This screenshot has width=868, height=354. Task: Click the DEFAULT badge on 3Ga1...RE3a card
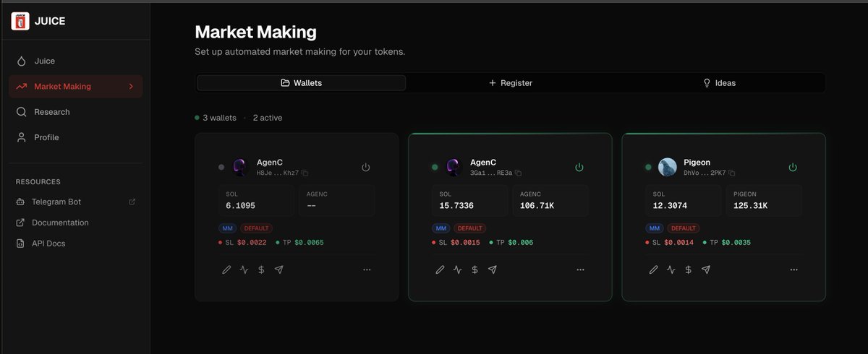(x=469, y=228)
